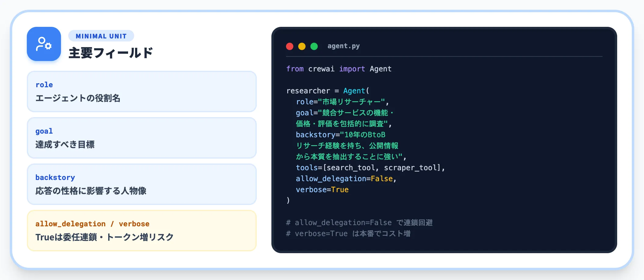Select the allow_delegation / verbose warning card
The width and height of the screenshot is (644, 280).
click(x=142, y=231)
